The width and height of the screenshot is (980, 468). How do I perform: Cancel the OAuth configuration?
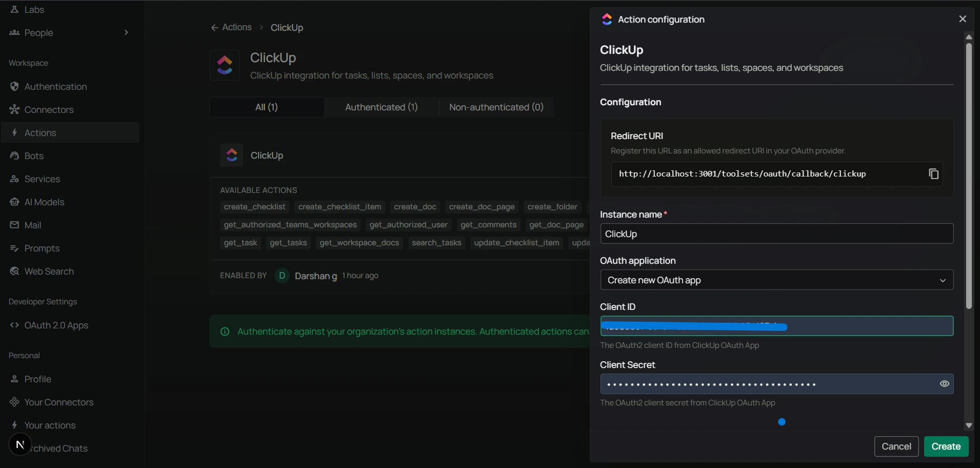click(x=896, y=446)
